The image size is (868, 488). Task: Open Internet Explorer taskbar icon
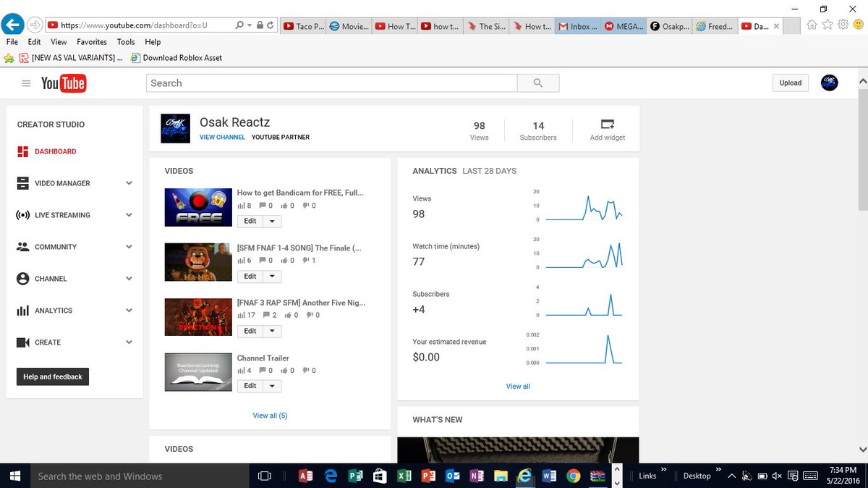(x=525, y=476)
